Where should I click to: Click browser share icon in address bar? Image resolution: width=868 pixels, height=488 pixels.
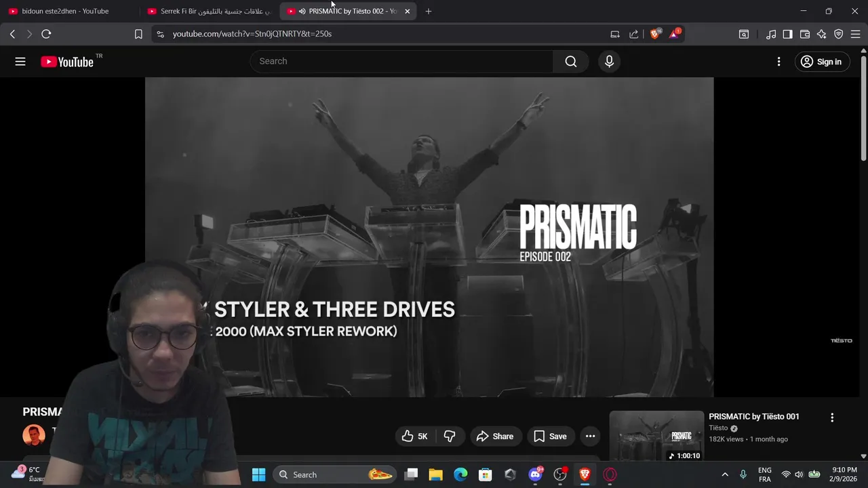(634, 34)
